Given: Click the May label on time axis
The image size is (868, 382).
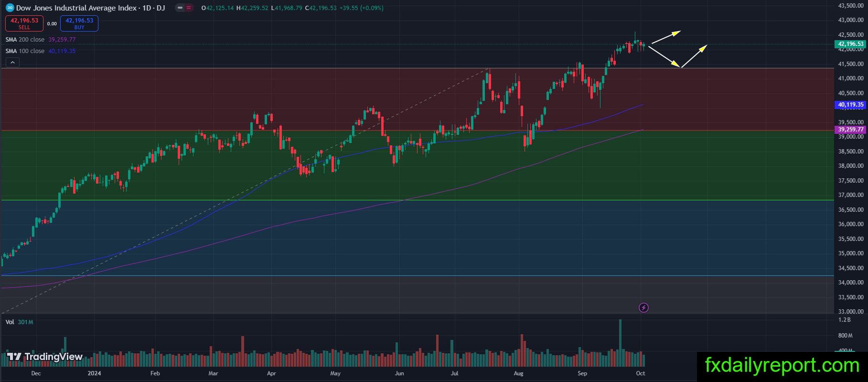Looking at the screenshot, I should [335, 373].
